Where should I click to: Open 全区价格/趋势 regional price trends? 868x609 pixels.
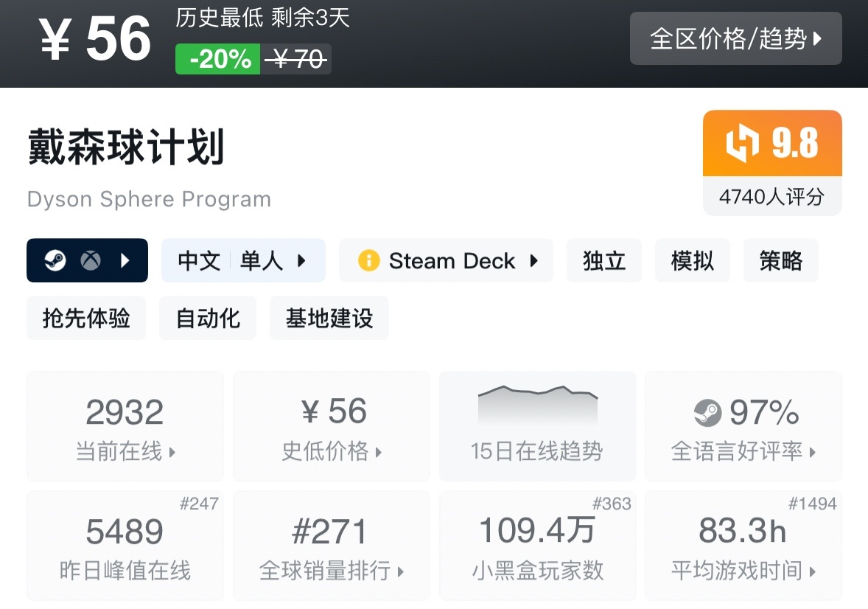[735, 38]
